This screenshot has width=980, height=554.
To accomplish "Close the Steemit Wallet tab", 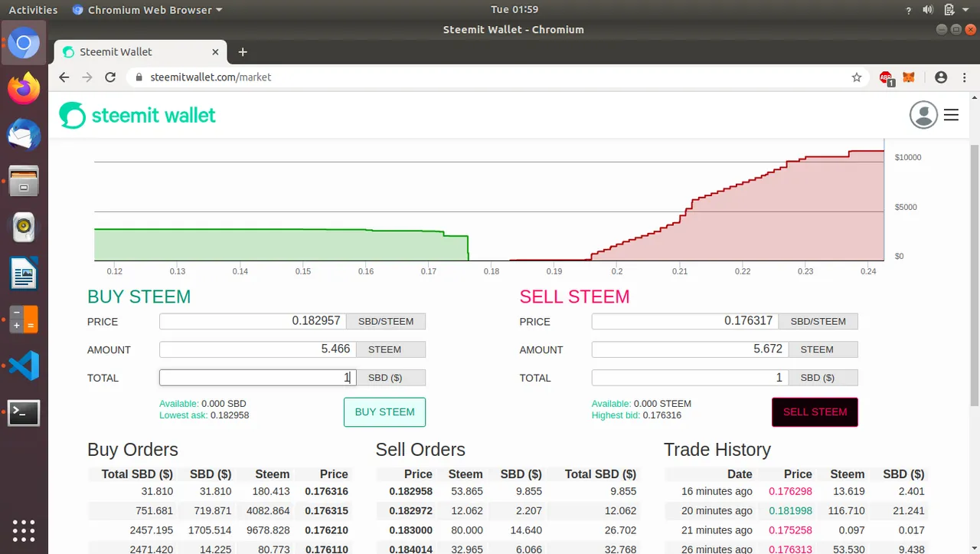I will 215,52.
